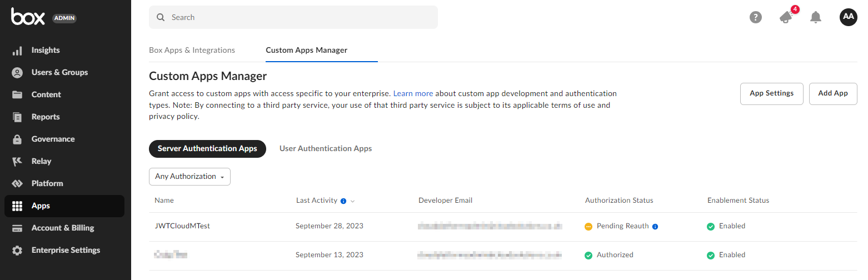Image resolution: width=868 pixels, height=280 pixels.
Task: Switch to Box Apps & Integrations tab
Action: coord(192,50)
